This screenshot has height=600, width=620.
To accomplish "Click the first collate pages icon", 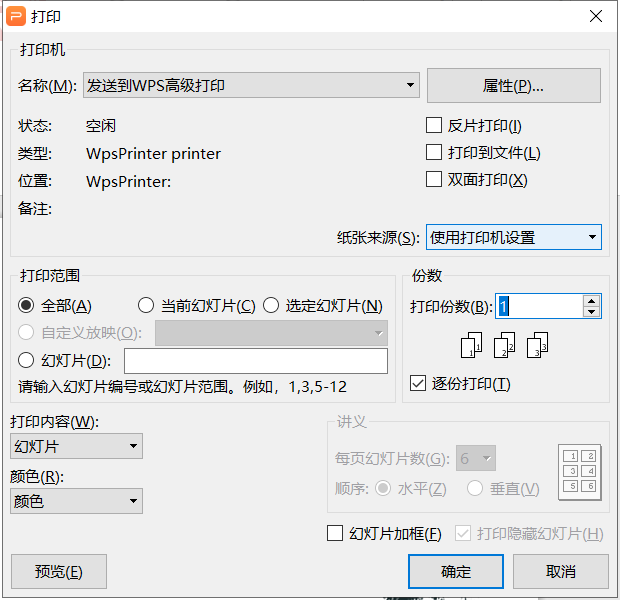I will (472, 345).
